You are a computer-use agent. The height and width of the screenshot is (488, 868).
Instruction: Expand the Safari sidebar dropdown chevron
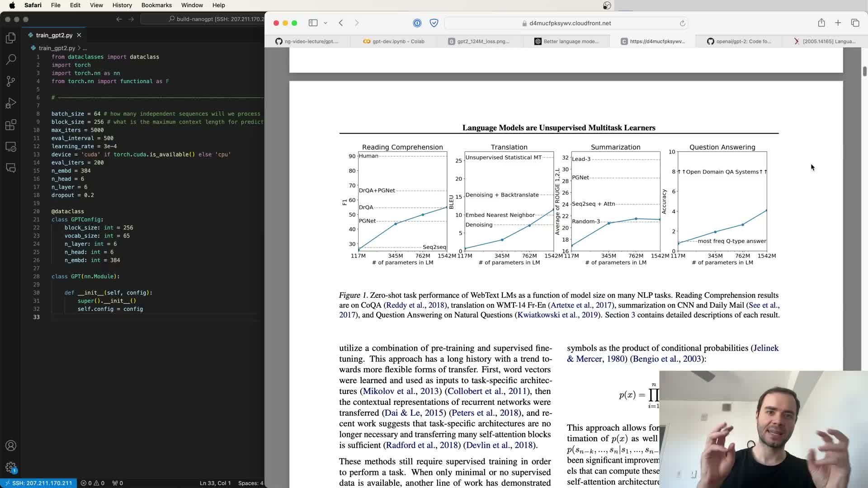click(x=325, y=23)
